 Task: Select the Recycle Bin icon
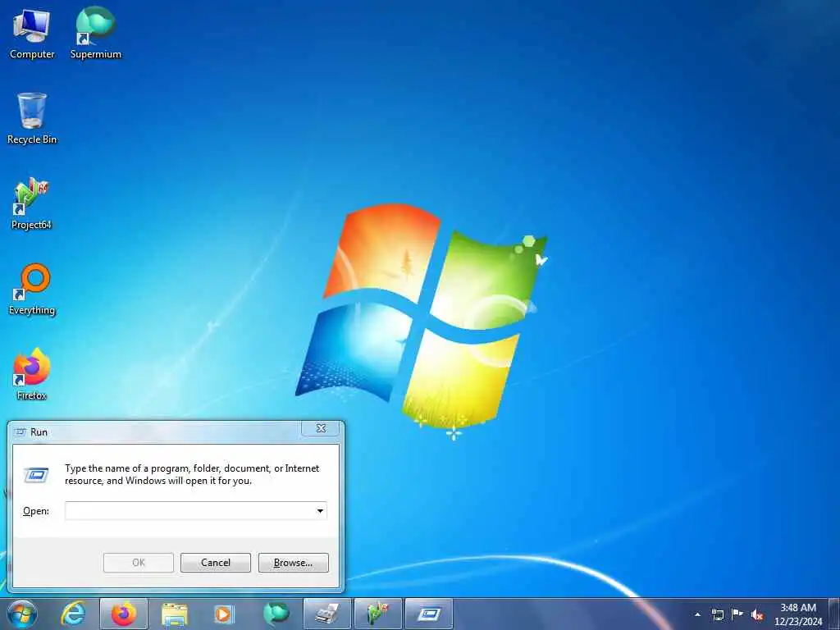click(x=32, y=119)
